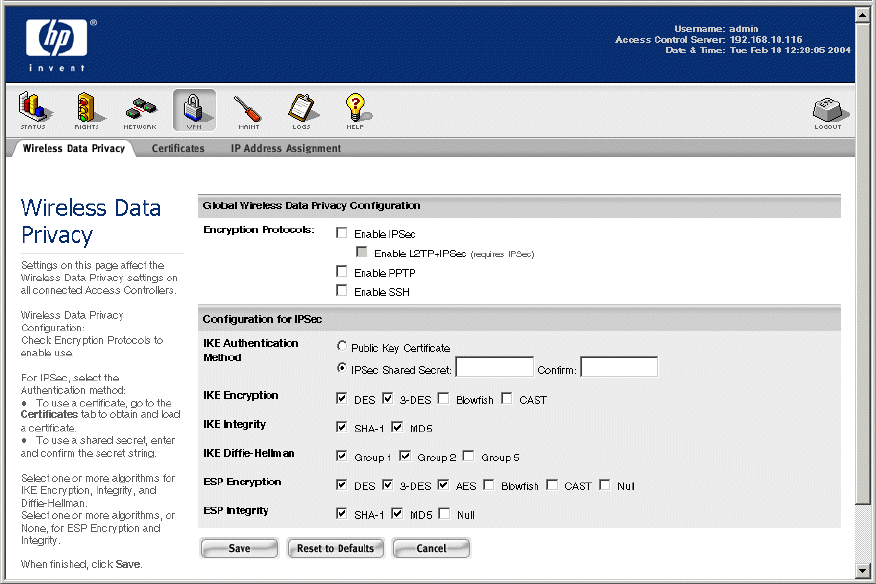Toggle Enable L2TP+IPSec checkbox
The width and height of the screenshot is (876, 584).
[361, 252]
